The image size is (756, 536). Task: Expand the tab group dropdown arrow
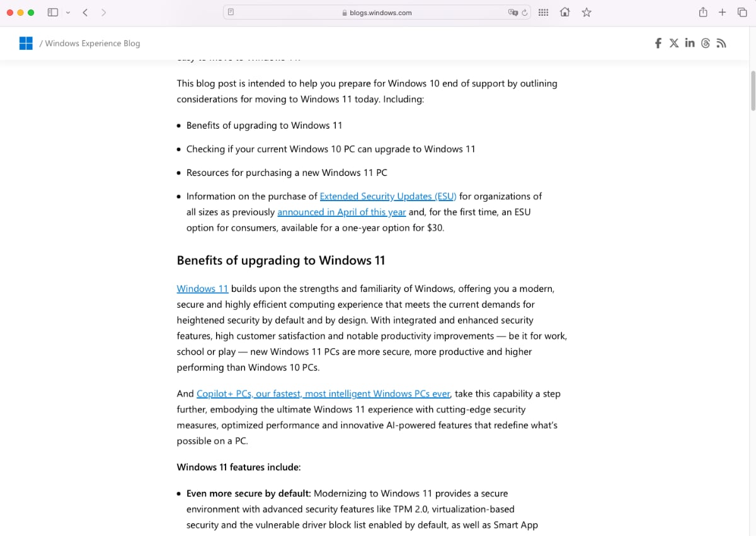click(68, 13)
